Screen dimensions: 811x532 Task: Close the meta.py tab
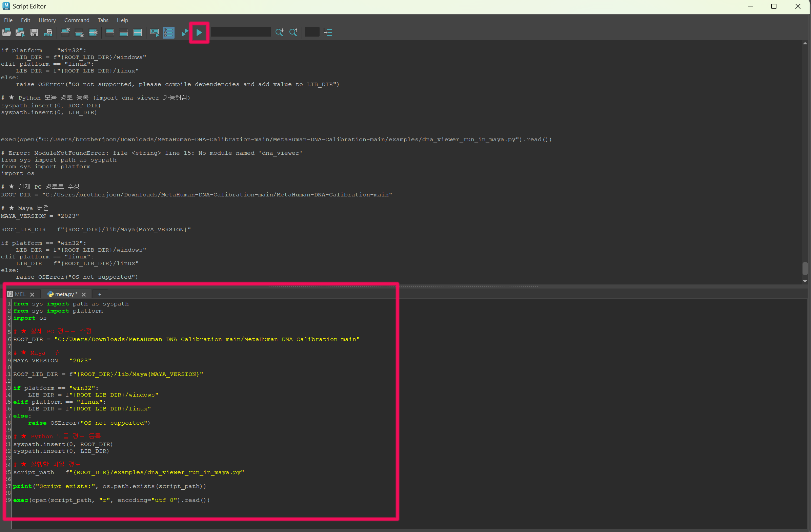[x=83, y=294]
